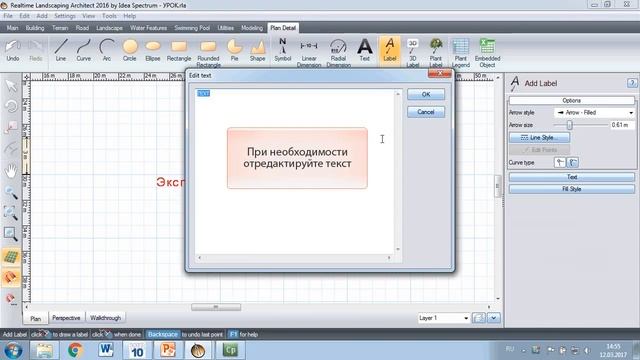The width and height of the screenshot is (640, 360).
Task: Open help for Add Label panel
Action: [x=632, y=83]
